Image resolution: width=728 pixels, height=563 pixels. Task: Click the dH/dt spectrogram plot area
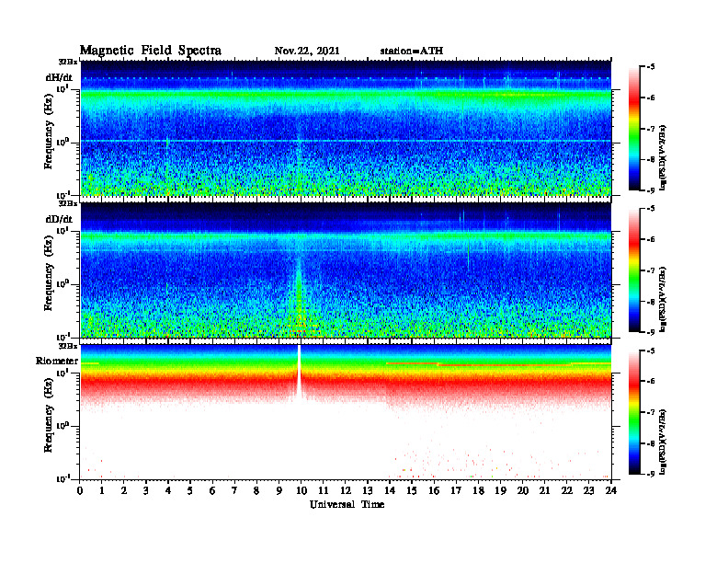click(346, 128)
